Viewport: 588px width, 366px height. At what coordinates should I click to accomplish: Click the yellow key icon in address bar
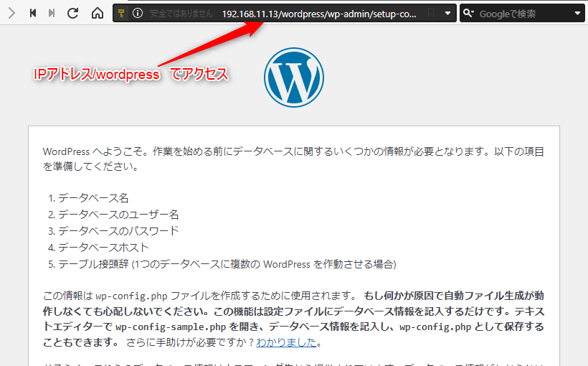[123, 14]
